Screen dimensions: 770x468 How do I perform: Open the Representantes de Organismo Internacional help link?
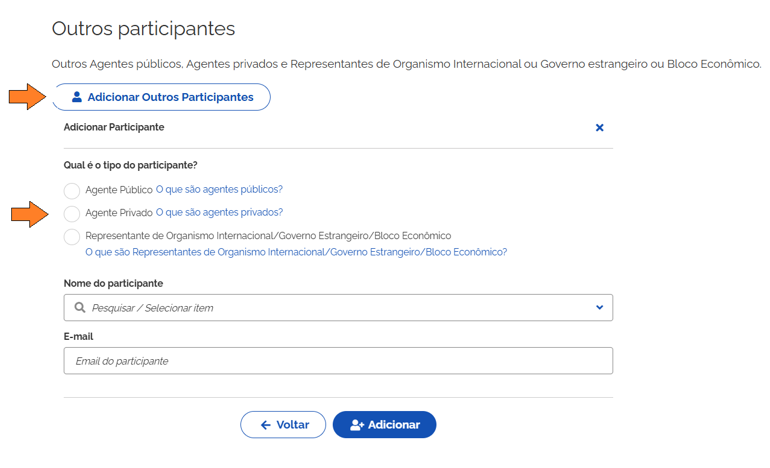(x=296, y=252)
